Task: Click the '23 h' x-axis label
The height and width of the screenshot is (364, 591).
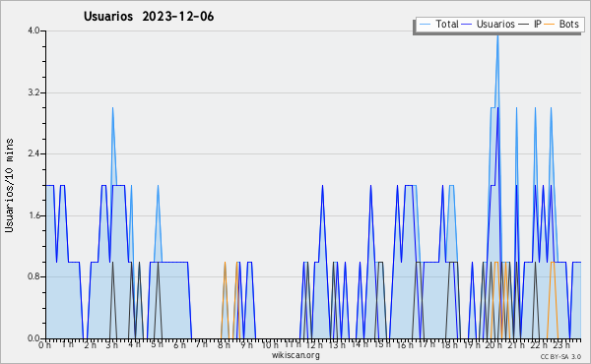Action: click(x=561, y=345)
